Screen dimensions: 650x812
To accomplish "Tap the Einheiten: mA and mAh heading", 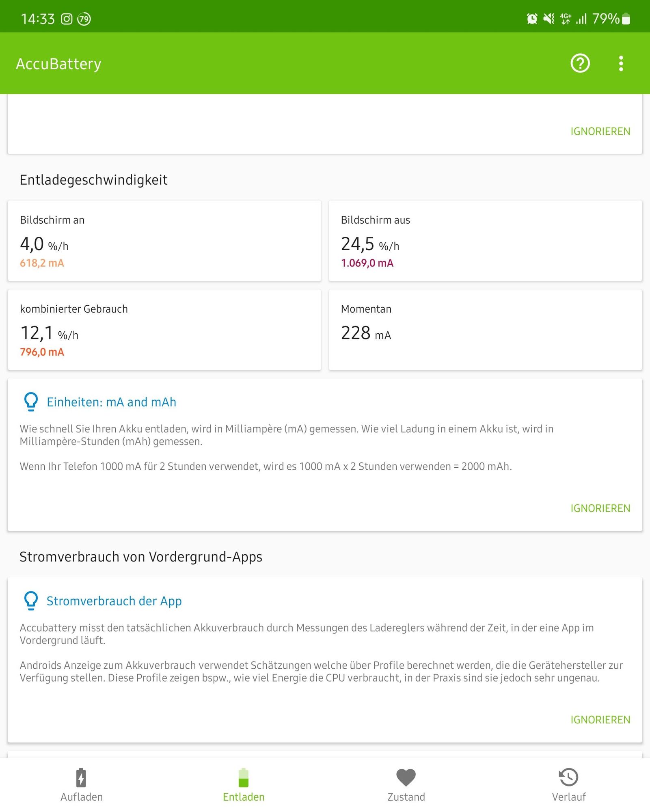I will 112,402.
